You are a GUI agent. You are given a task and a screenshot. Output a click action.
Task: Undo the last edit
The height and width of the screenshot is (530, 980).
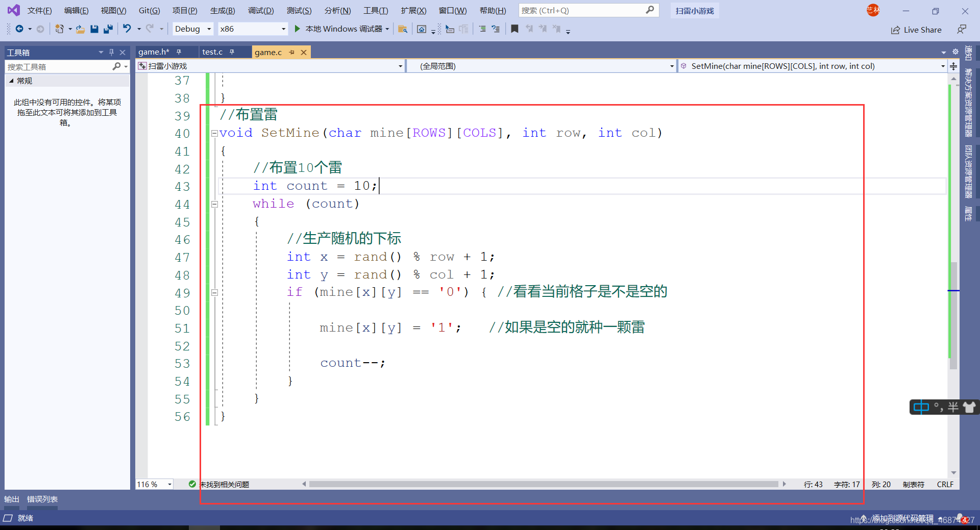click(x=127, y=29)
